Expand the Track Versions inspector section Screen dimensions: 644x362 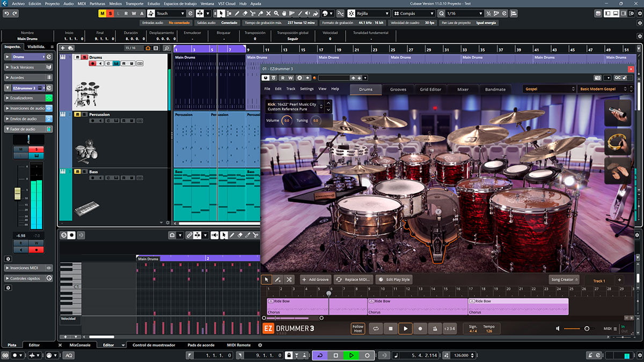click(x=29, y=67)
